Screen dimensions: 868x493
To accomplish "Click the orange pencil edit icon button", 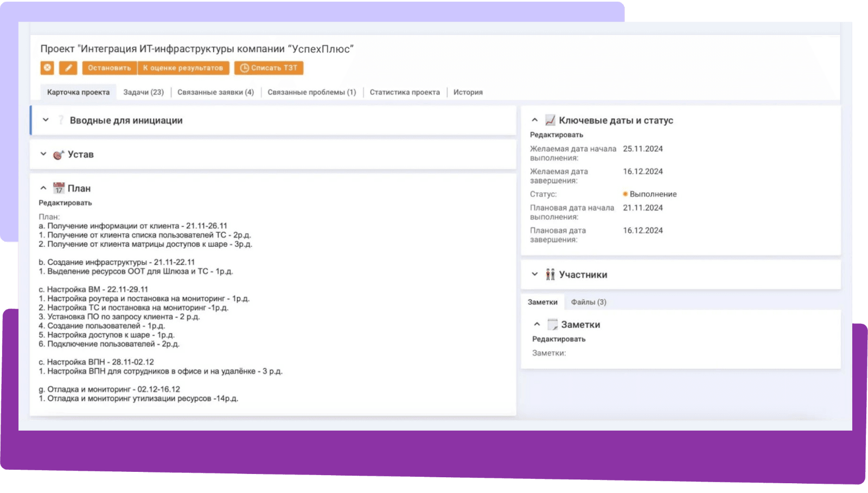I will pos(68,68).
